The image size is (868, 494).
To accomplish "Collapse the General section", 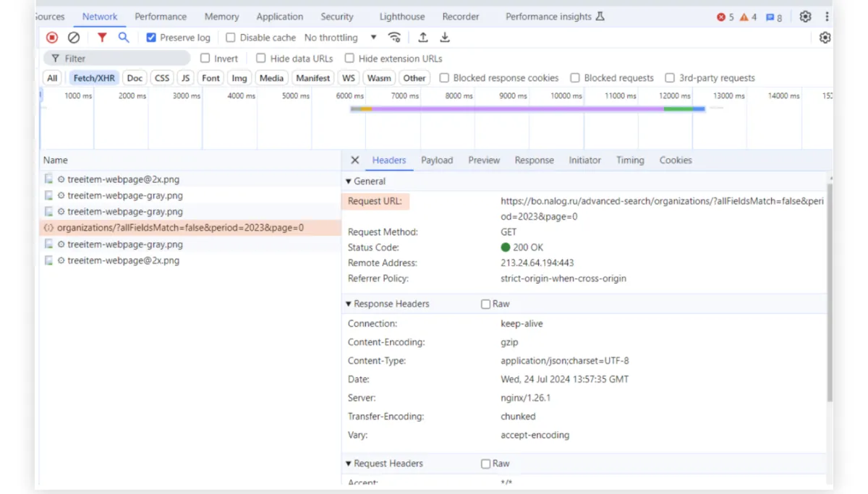I will pos(365,182).
